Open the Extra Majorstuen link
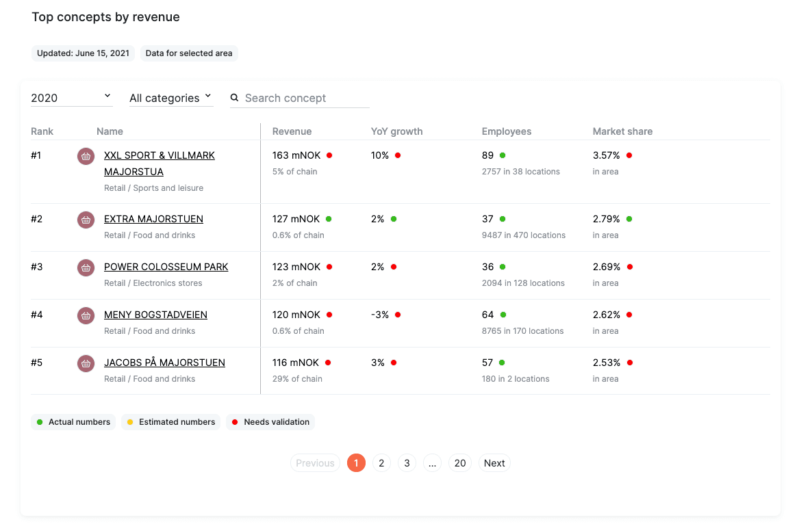 point(153,219)
